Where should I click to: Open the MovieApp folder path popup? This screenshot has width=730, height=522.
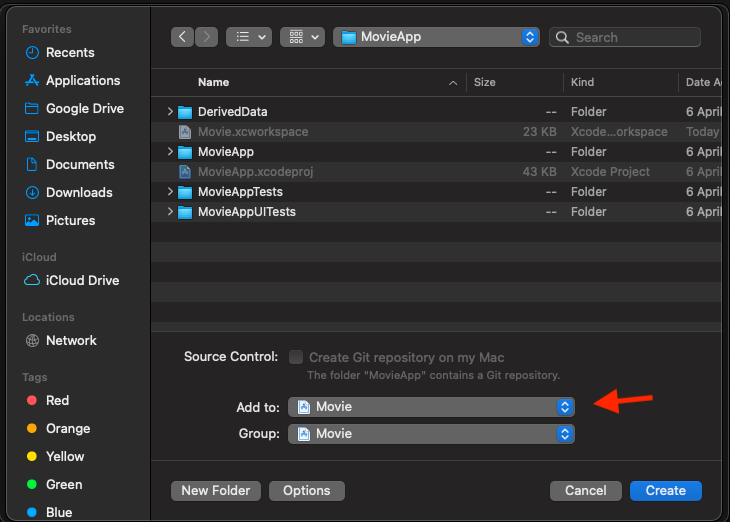[x=436, y=37]
